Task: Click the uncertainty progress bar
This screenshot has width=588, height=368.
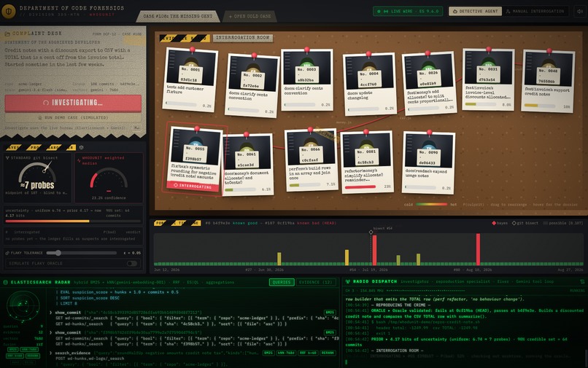Action: coord(73,221)
